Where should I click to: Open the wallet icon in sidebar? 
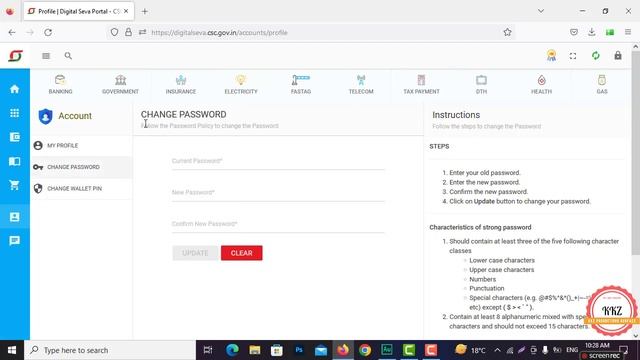click(x=15, y=137)
